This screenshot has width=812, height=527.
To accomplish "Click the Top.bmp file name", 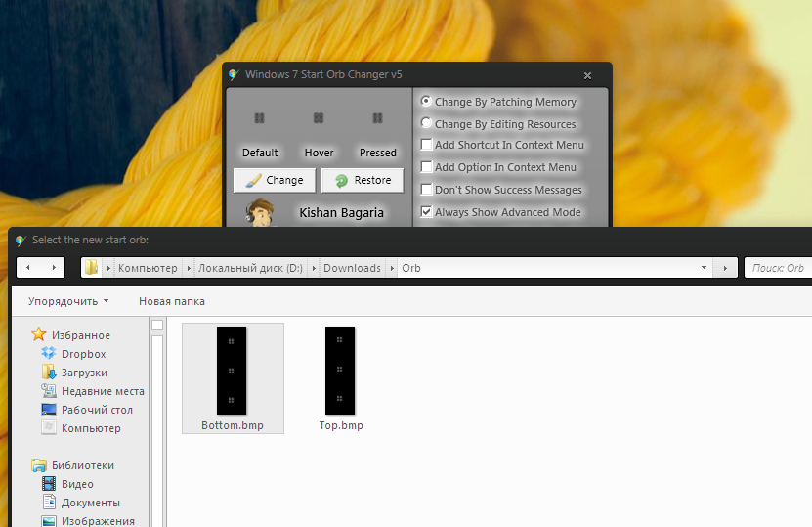I will point(341,425).
